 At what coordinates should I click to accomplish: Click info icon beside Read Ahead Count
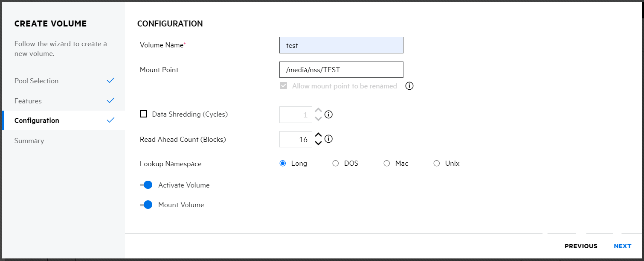pos(328,139)
